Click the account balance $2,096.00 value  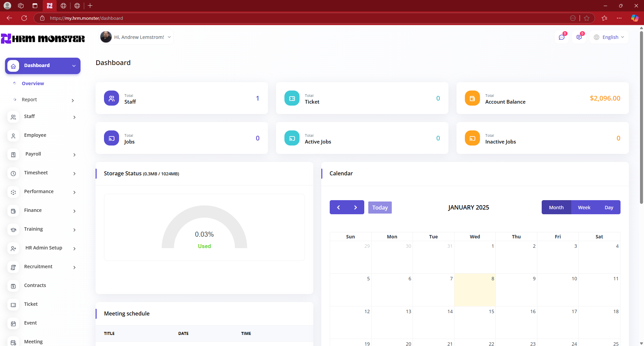[605, 98]
